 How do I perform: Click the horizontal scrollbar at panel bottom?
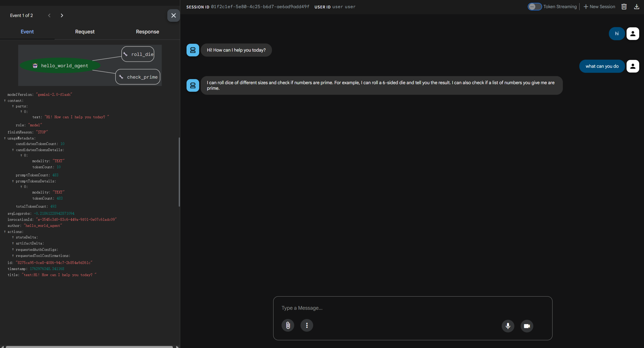click(x=89, y=347)
